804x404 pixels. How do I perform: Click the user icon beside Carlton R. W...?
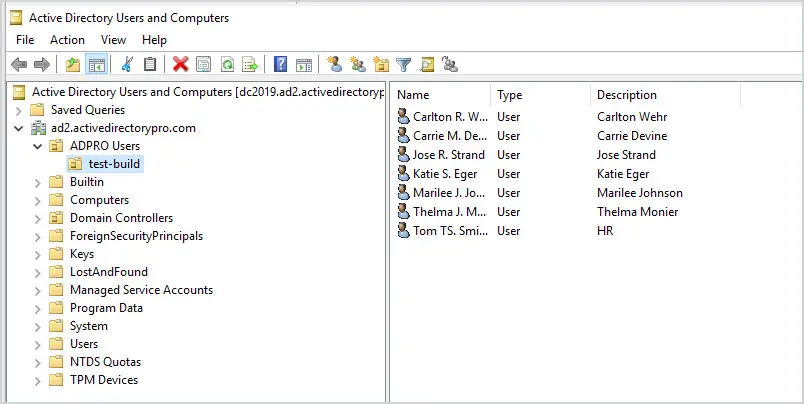(404, 116)
